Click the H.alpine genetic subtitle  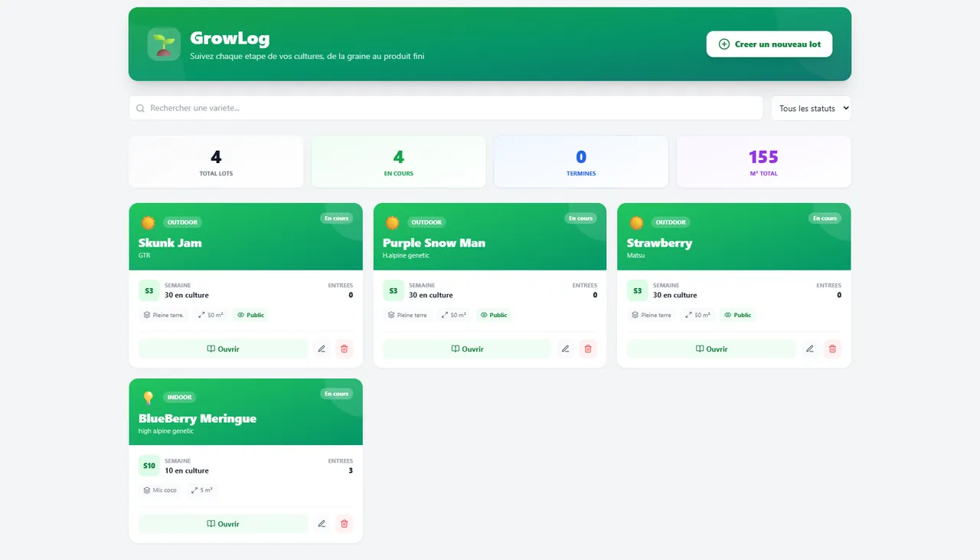tap(406, 255)
